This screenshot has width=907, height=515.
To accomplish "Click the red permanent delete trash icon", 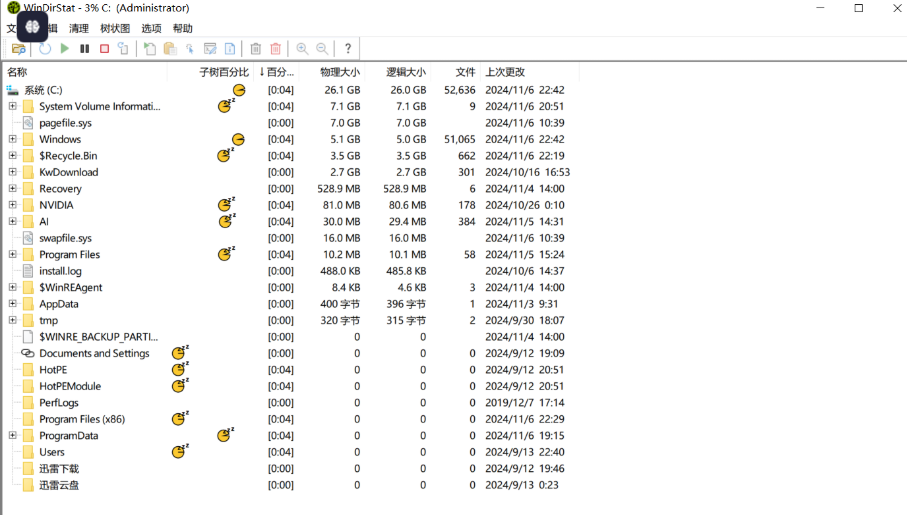I will click(x=276, y=49).
